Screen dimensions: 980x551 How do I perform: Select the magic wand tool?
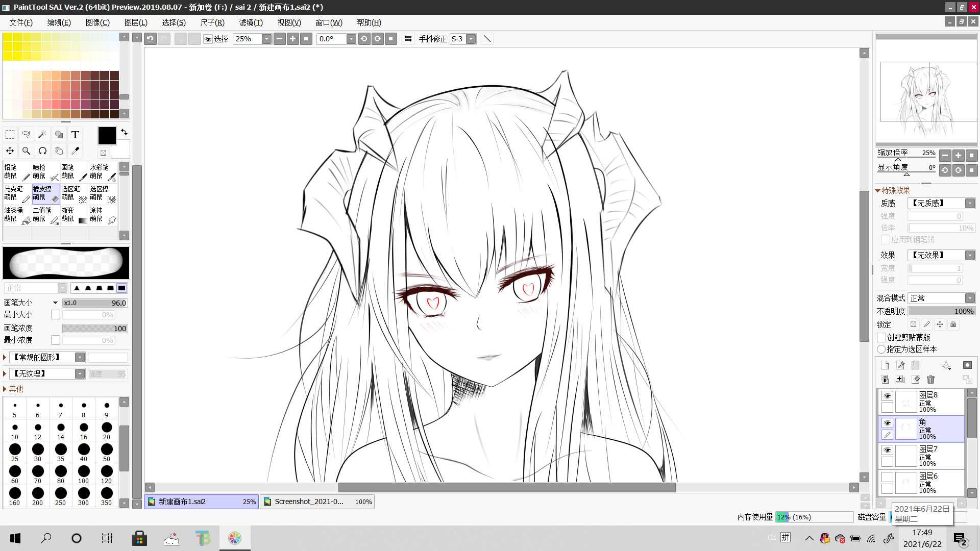click(x=42, y=135)
